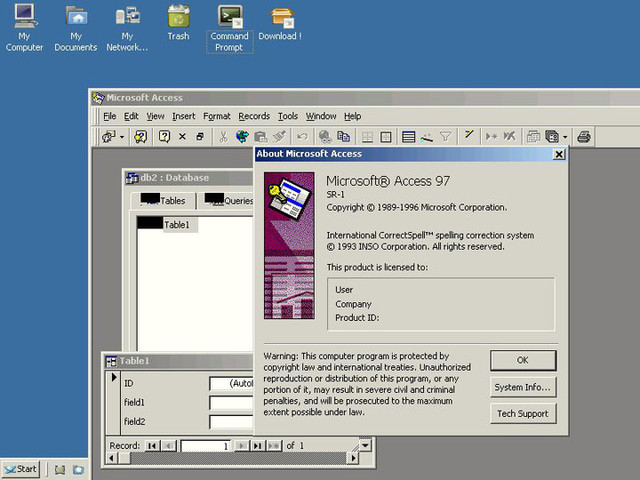
Task: Open Command Prompt desktop shortcut
Action: pos(229,28)
